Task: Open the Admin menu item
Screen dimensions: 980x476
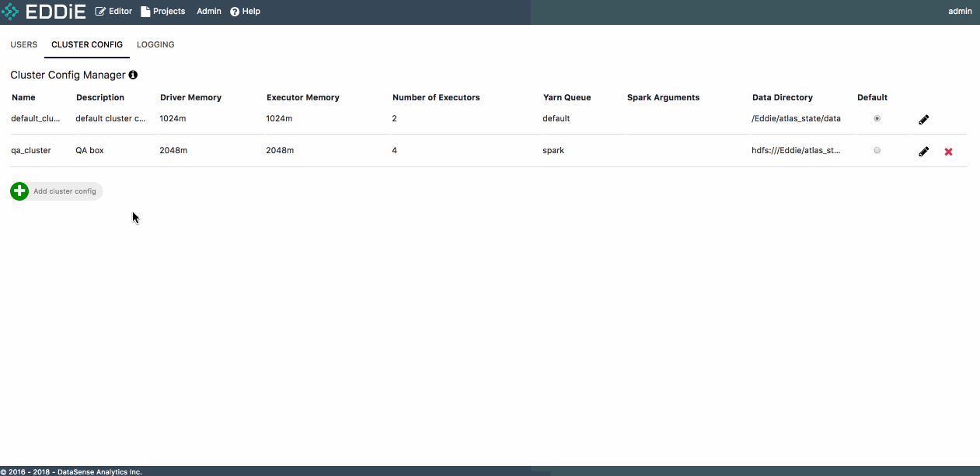Action: [209, 12]
